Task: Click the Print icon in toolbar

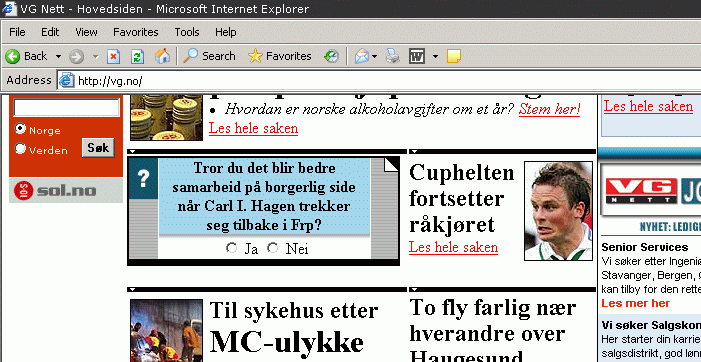Action: (393, 56)
